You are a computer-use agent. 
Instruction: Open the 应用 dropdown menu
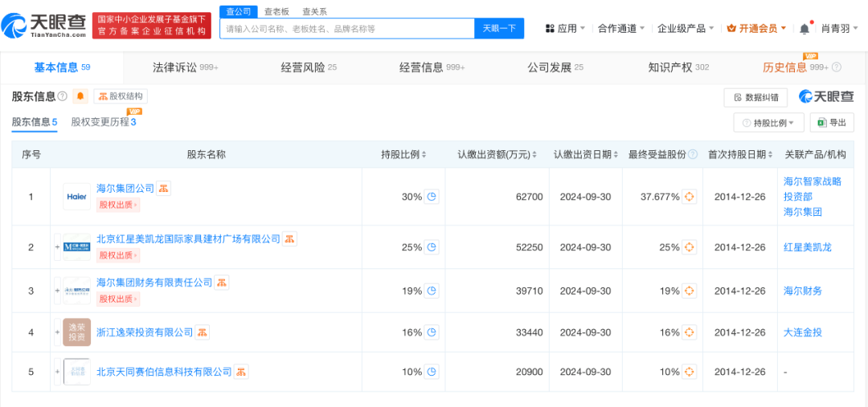(565, 28)
